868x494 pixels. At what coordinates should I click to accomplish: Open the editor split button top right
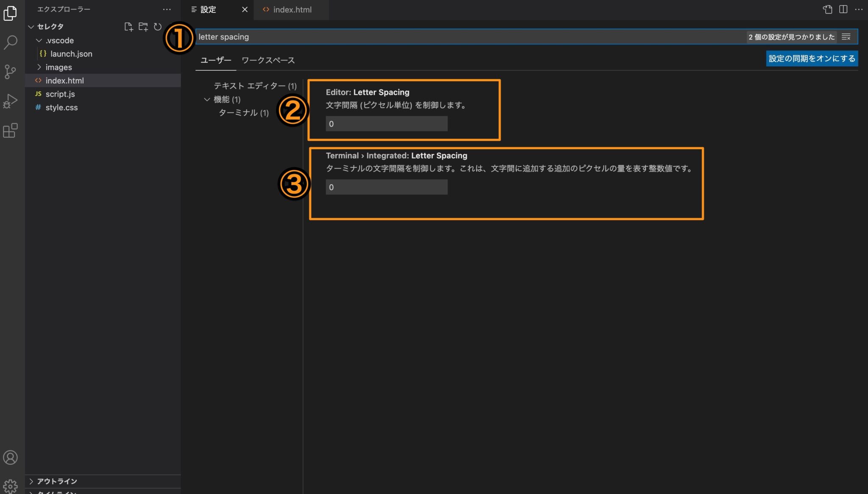[843, 9]
